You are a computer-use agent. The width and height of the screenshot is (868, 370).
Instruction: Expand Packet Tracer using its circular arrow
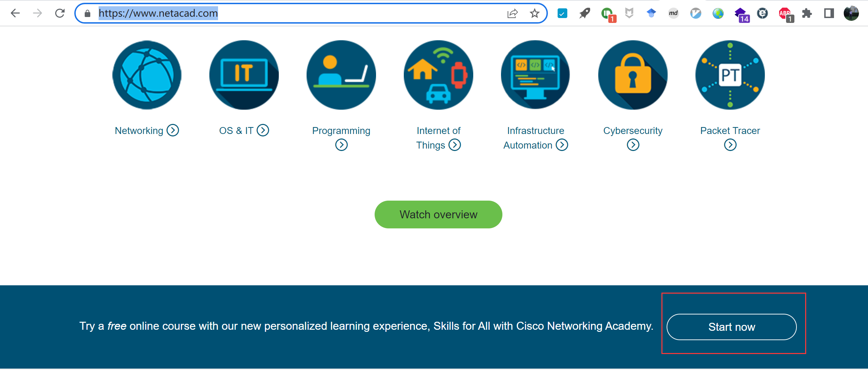[x=729, y=145]
